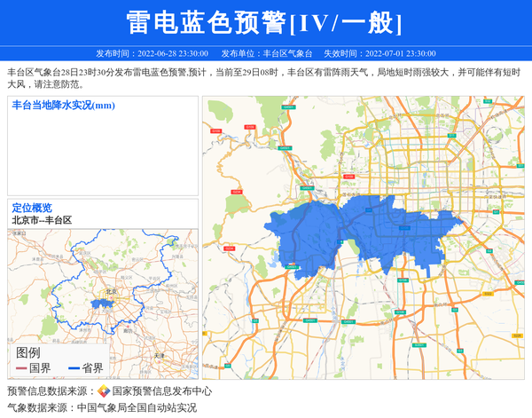Click the 北京 city marker on overview map

(x=110, y=291)
